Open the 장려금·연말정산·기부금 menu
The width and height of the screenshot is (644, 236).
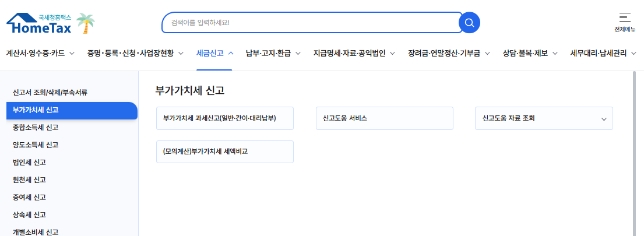tap(449, 54)
